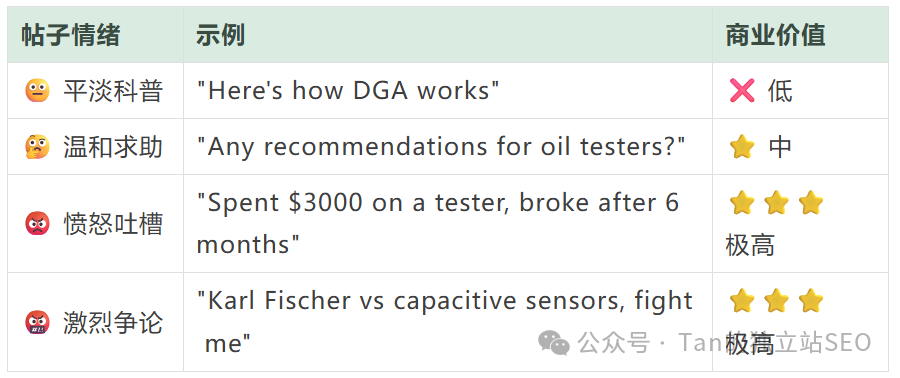
Task: Click the neutral face emoji beside 平淡科普
Action: coord(37,91)
